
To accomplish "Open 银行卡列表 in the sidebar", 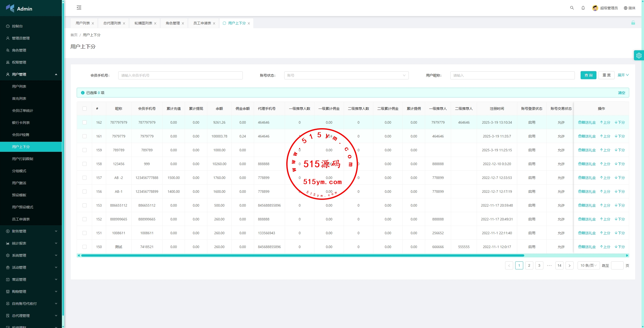I will point(21,123).
